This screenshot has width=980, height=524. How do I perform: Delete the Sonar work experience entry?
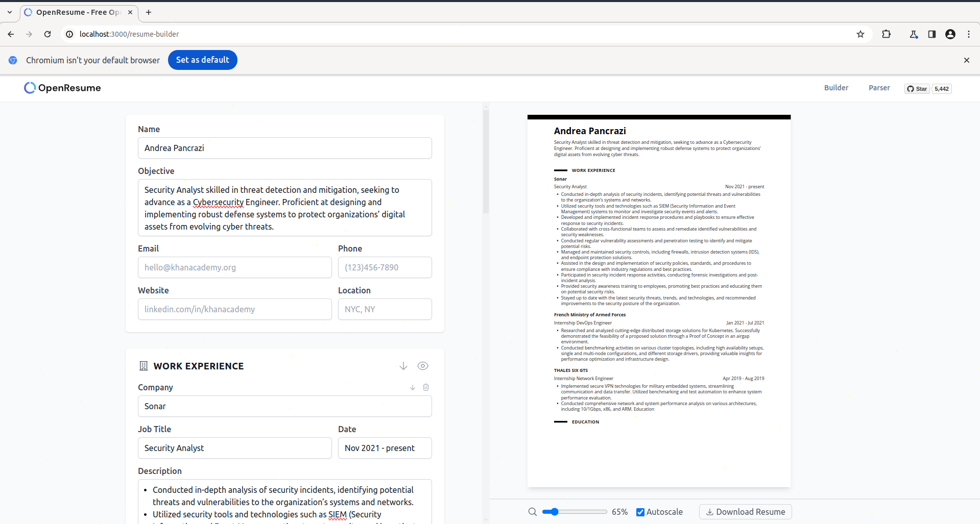[x=426, y=387]
